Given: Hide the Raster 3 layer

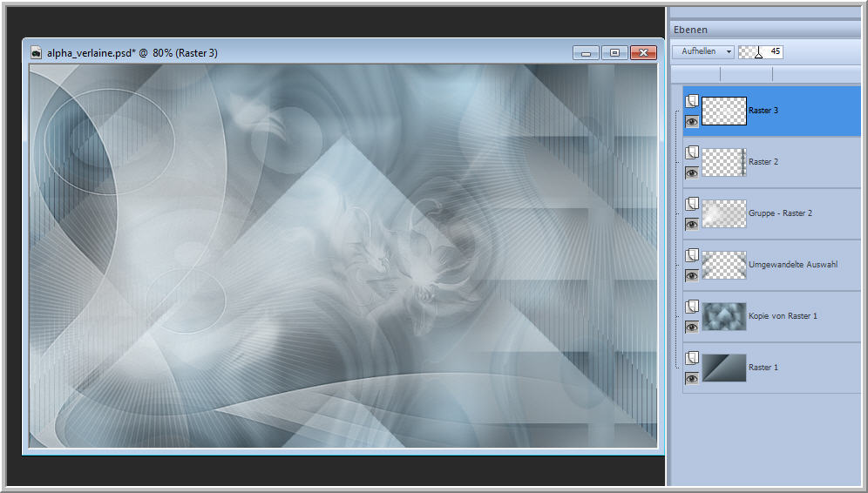Looking at the screenshot, I should [x=692, y=122].
